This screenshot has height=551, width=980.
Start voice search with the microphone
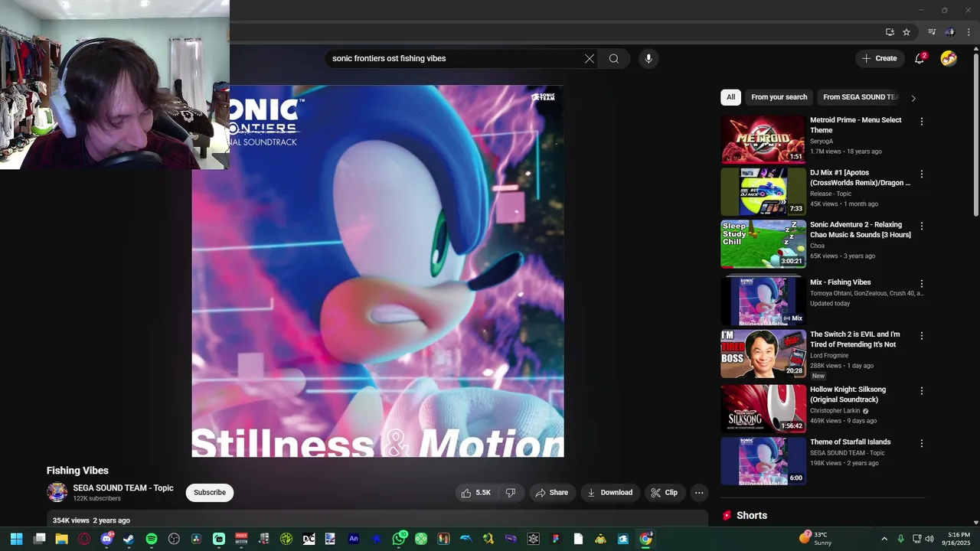pyautogui.click(x=648, y=58)
